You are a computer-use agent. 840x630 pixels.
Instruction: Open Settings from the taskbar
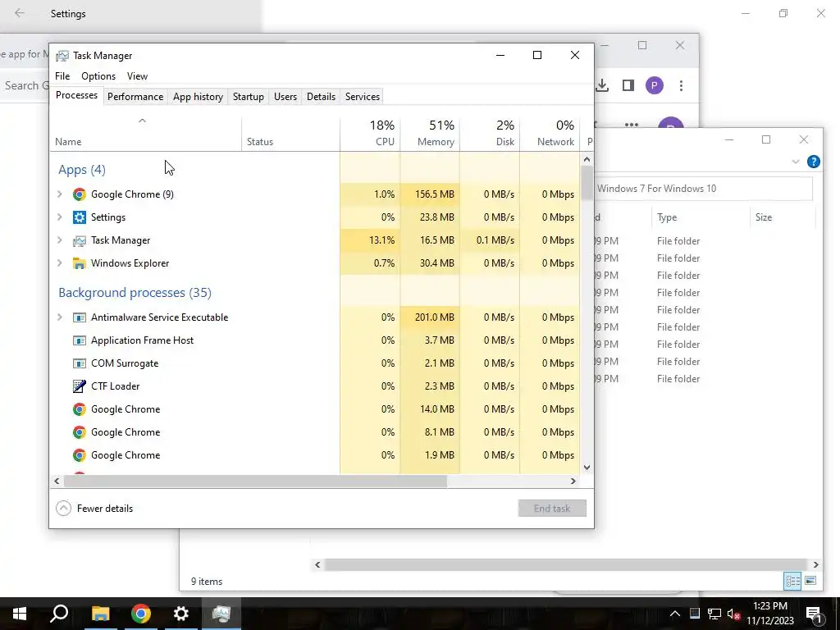point(181,614)
